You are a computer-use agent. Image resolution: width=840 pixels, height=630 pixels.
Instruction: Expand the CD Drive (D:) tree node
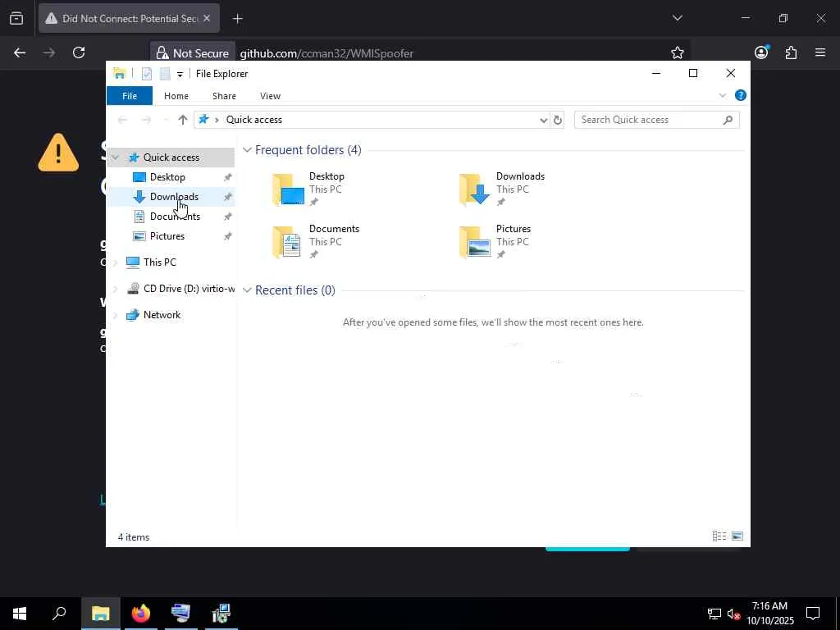coord(115,289)
